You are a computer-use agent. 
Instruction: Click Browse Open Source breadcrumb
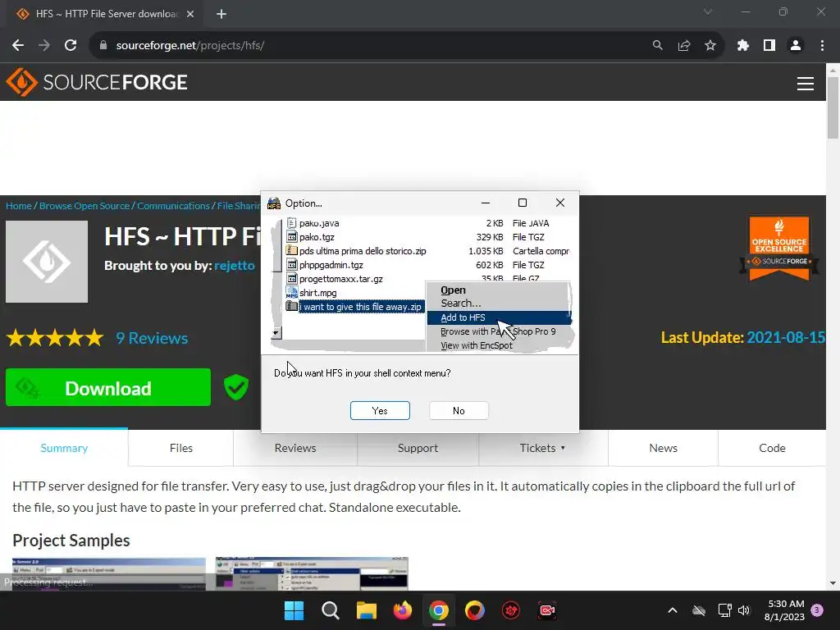pyautogui.click(x=84, y=206)
